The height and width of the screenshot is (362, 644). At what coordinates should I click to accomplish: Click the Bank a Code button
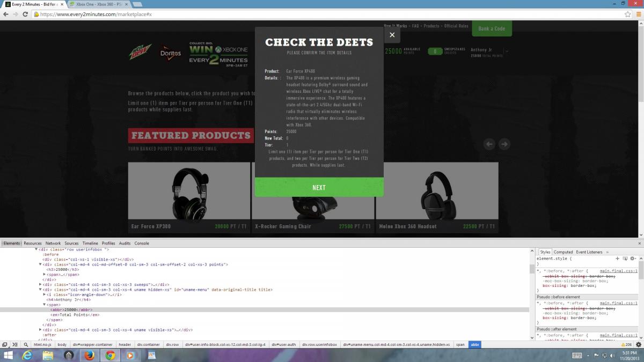pyautogui.click(x=492, y=28)
